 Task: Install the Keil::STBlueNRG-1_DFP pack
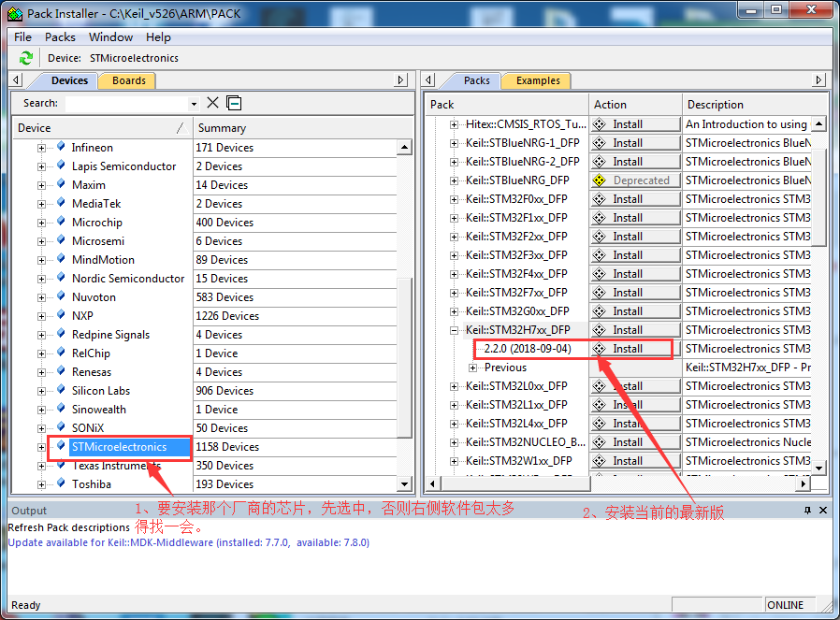tap(635, 143)
